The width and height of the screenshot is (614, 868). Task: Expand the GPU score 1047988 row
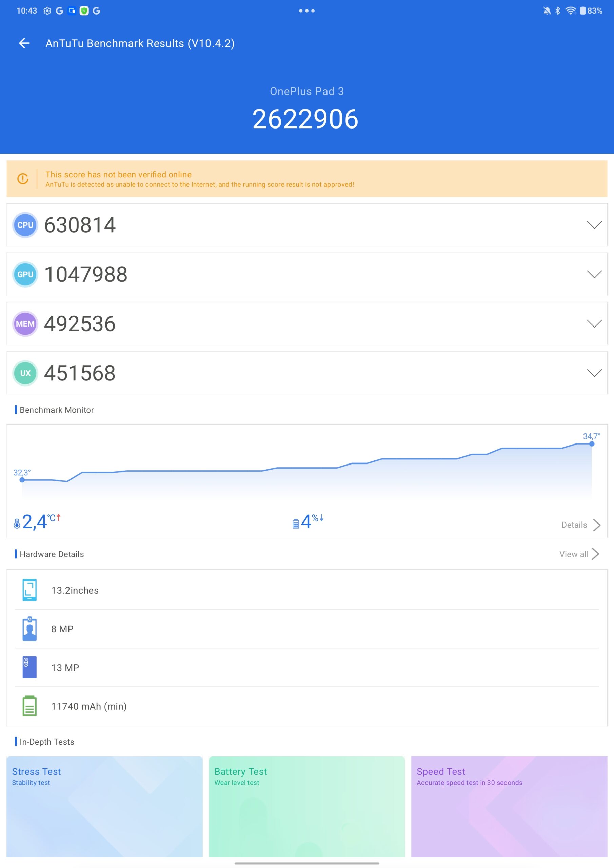tap(306, 274)
